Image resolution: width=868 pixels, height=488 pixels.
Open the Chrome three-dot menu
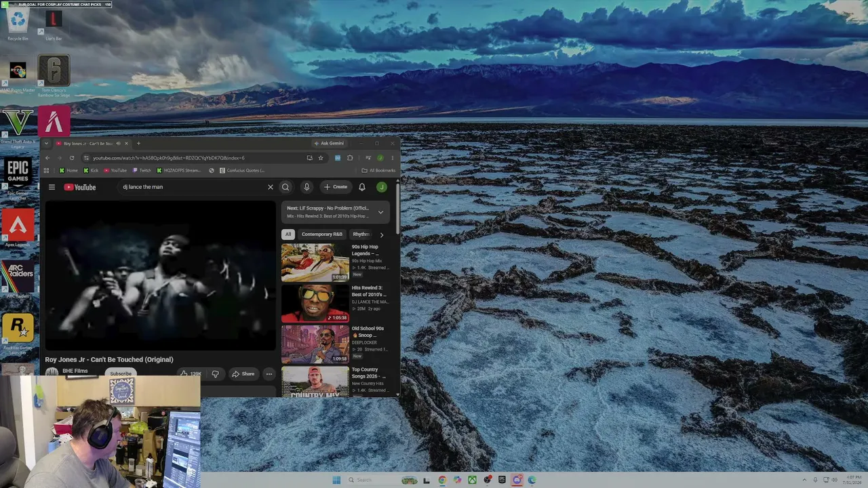pos(392,158)
